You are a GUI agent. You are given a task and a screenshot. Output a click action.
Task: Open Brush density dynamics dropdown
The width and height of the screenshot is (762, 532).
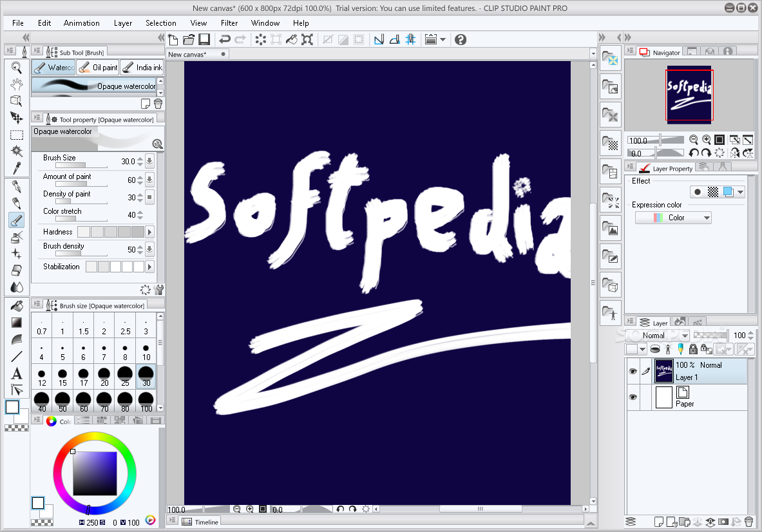click(x=149, y=249)
